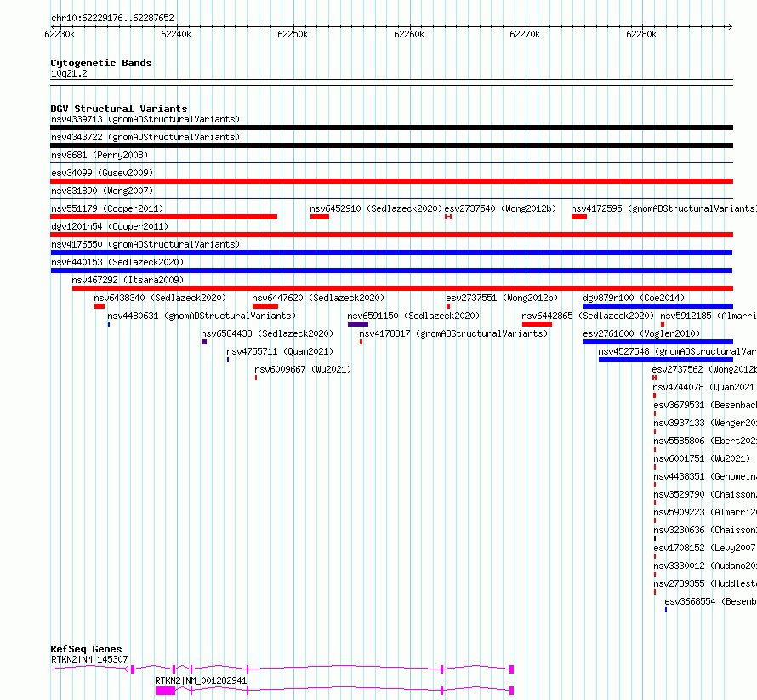Click the 62270k ruler tick label

(x=525, y=34)
